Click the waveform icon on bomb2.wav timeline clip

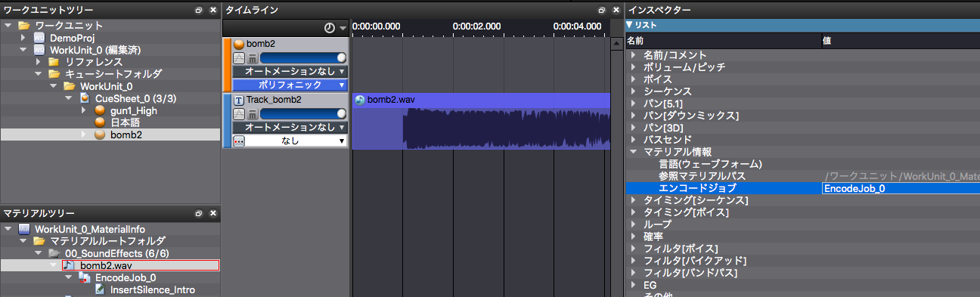[360, 100]
